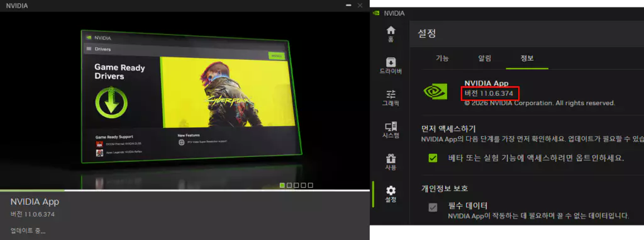644x240 pixels.
Task: Click the installer update progress bar
Action: click(x=185, y=190)
